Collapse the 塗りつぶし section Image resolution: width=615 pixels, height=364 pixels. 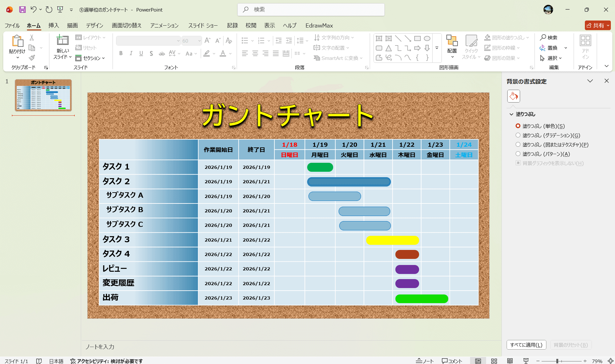coord(511,114)
